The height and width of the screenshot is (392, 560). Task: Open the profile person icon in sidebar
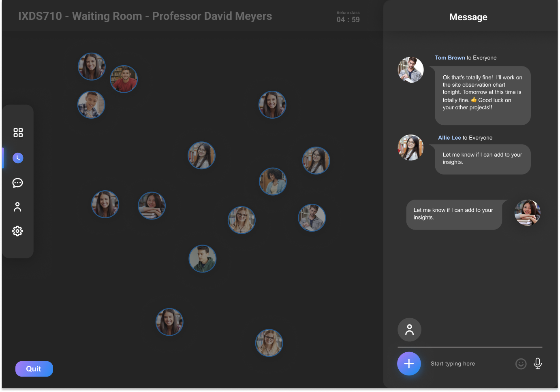(x=17, y=207)
